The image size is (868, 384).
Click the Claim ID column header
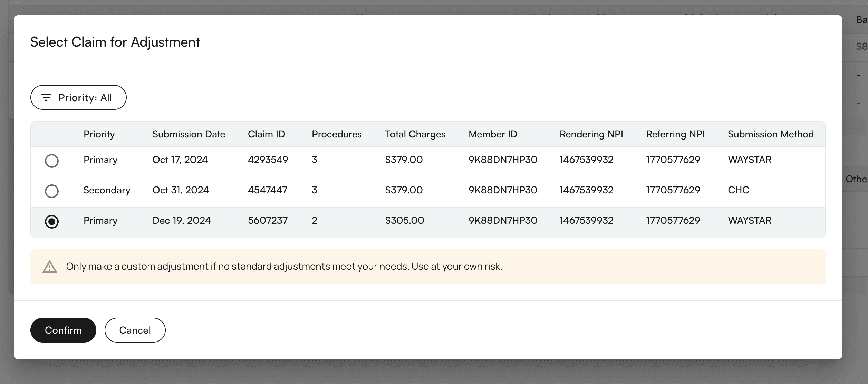(266, 134)
